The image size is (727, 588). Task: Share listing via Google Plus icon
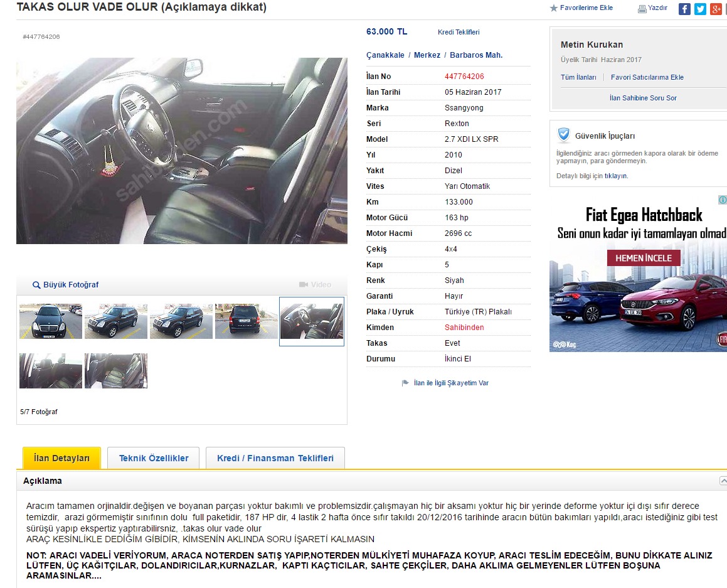point(716,9)
